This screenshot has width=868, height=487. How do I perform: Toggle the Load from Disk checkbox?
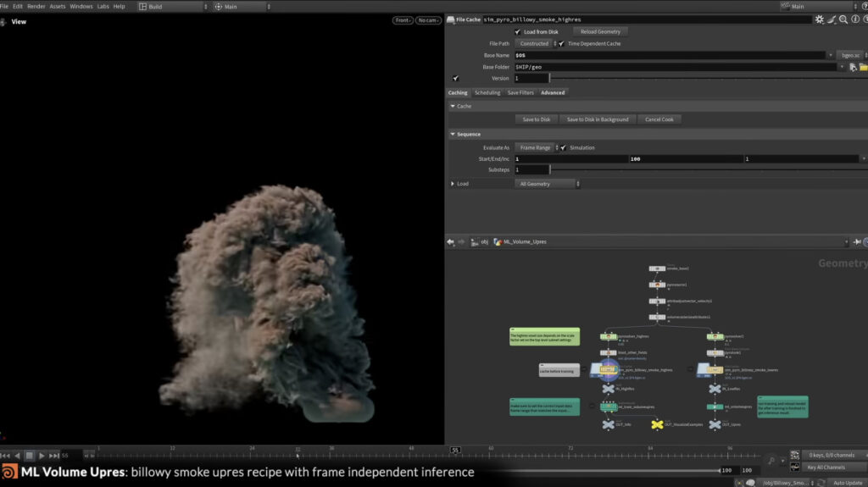tap(518, 32)
